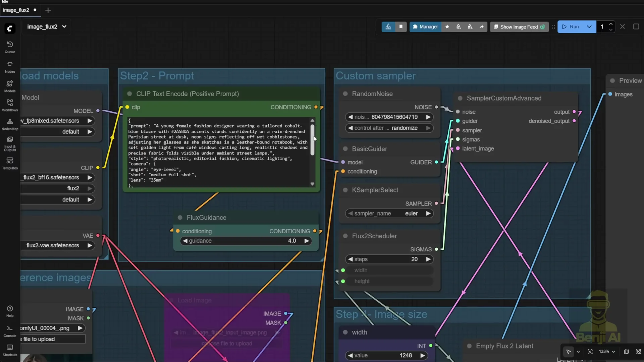This screenshot has width=644, height=362.
Task: Open the Console from the sidebar
Action: coord(10,331)
